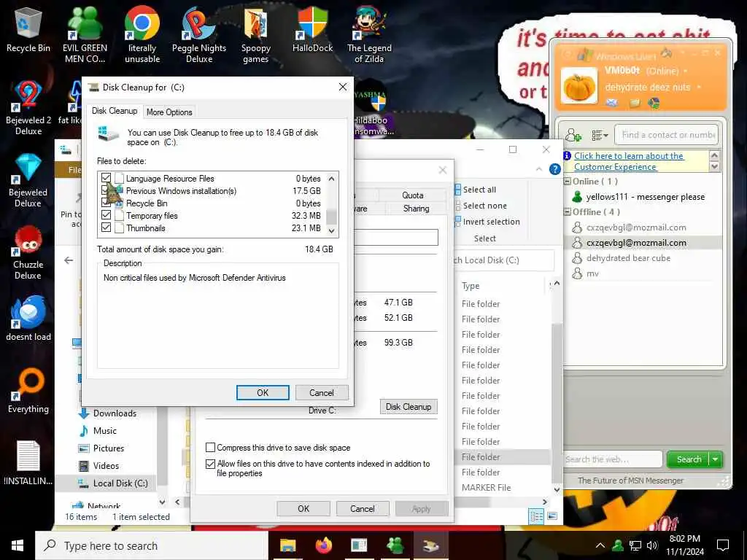Image resolution: width=747 pixels, height=560 pixels.
Task: Uncheck the Previous Windows installation(s) checkbox
Action: [x=107, y=190]
